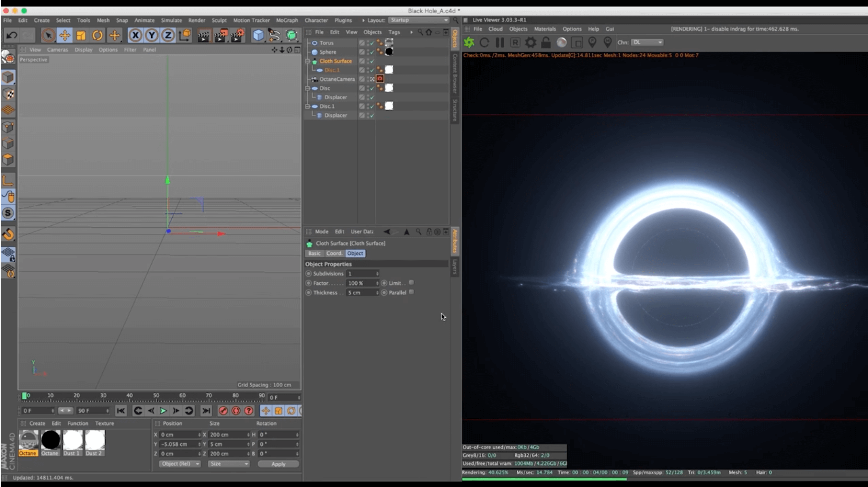Open the Object (Rel) dropdown
This screenshot has width=868, height=487.
[180, 464]
